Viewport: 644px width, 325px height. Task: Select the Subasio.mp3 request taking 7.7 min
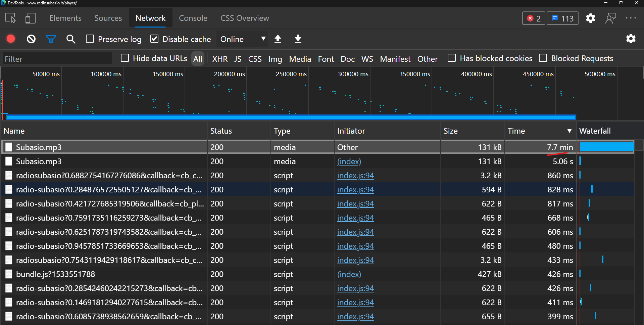(317, 147)
